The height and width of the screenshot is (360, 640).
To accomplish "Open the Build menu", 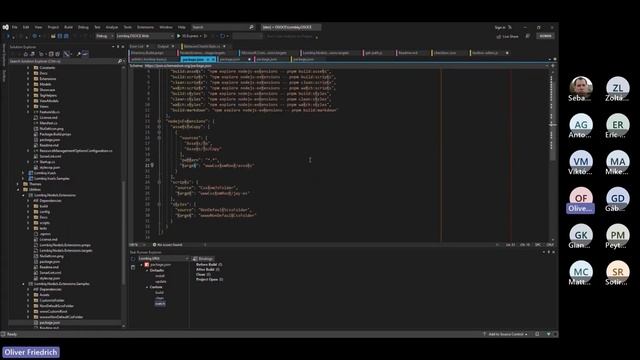I will pyautogui.click(x=68, y=27).
